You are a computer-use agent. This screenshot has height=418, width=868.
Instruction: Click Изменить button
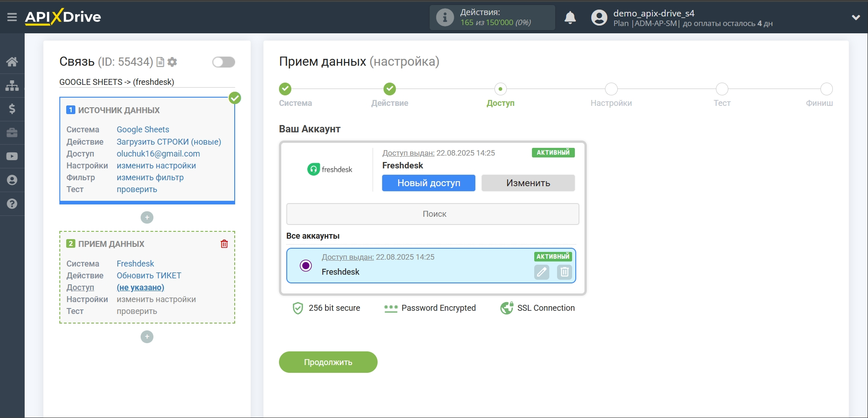pos(528,183)
